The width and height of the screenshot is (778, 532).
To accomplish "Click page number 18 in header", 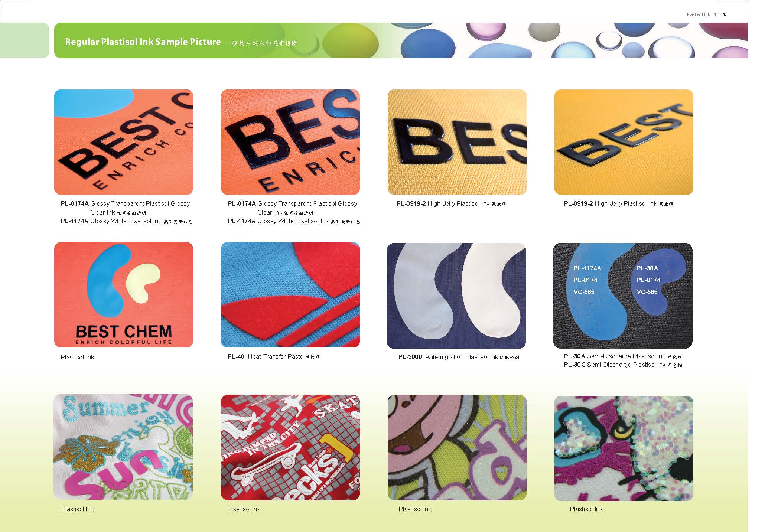I will (x=725, y=14).
